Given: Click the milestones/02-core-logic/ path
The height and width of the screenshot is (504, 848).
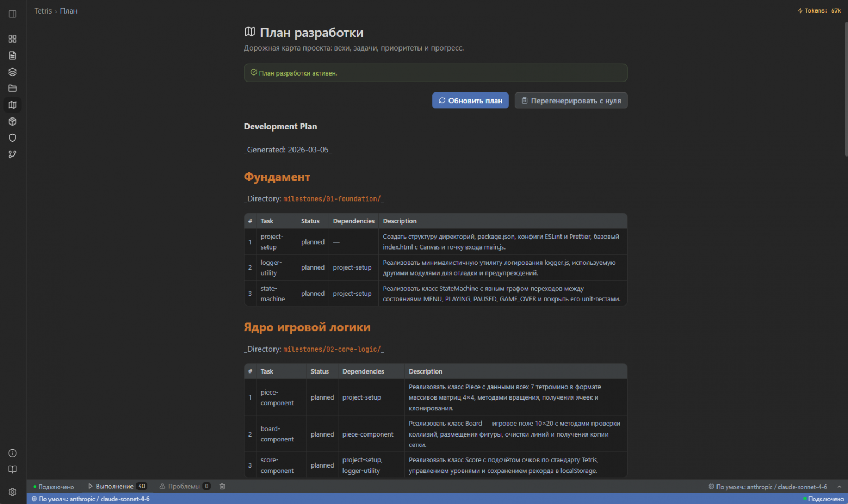Looking at the screenshot, I should click(x=332, y=349).
